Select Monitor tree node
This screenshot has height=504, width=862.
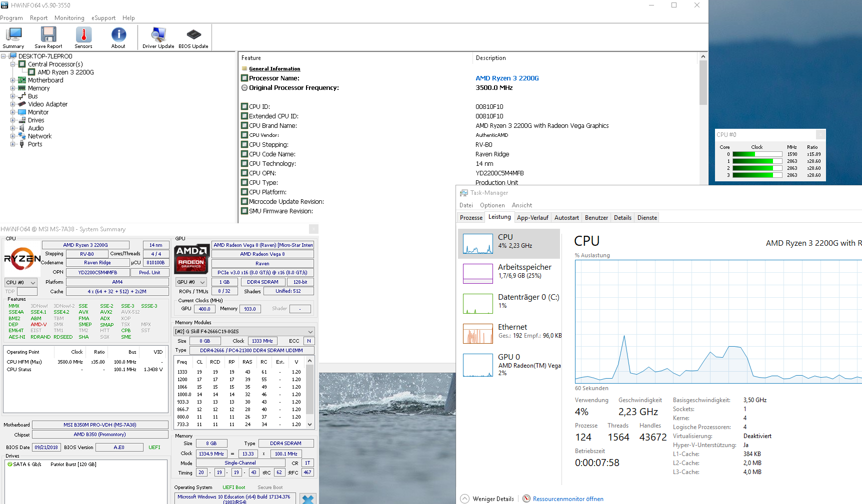click(x=38, y=112)
